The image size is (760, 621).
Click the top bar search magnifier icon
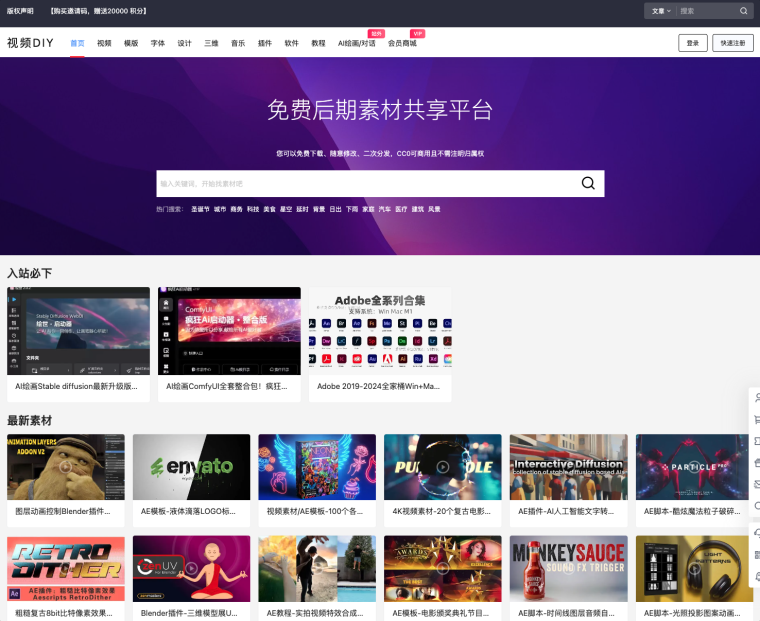[x=744, y=11]
